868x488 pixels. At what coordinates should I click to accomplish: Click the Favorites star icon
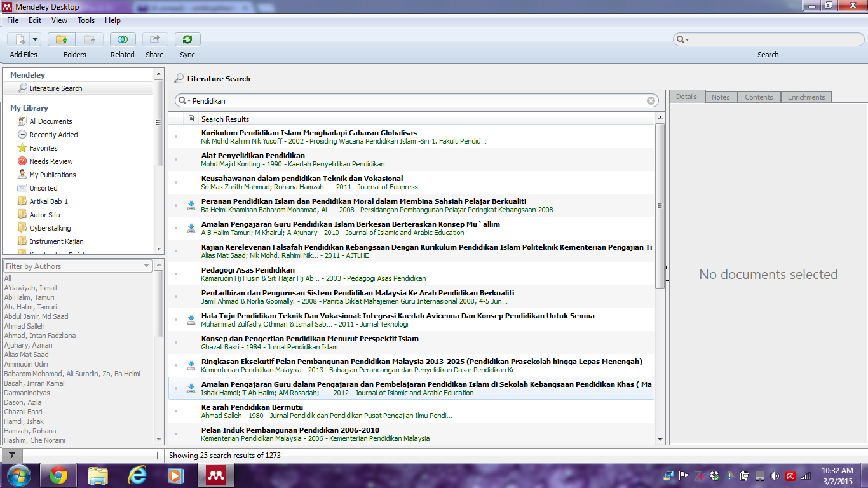click(x=22, y=148)
